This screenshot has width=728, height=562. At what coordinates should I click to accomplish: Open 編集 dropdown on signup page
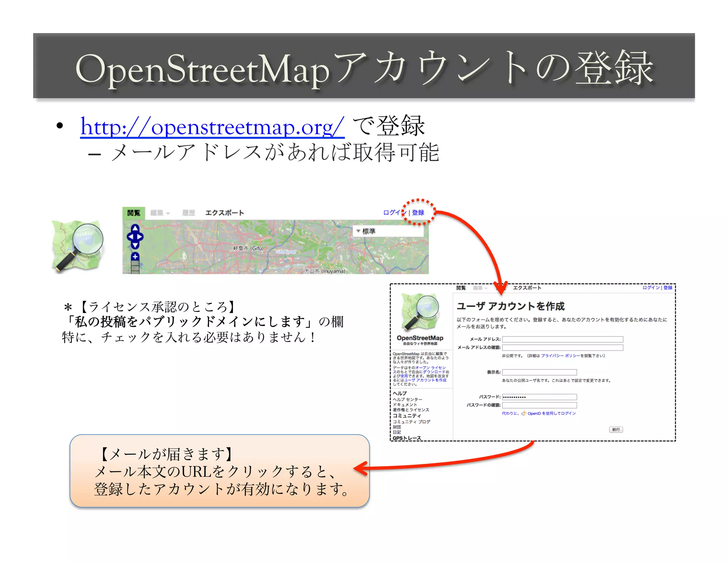[480, 288]
